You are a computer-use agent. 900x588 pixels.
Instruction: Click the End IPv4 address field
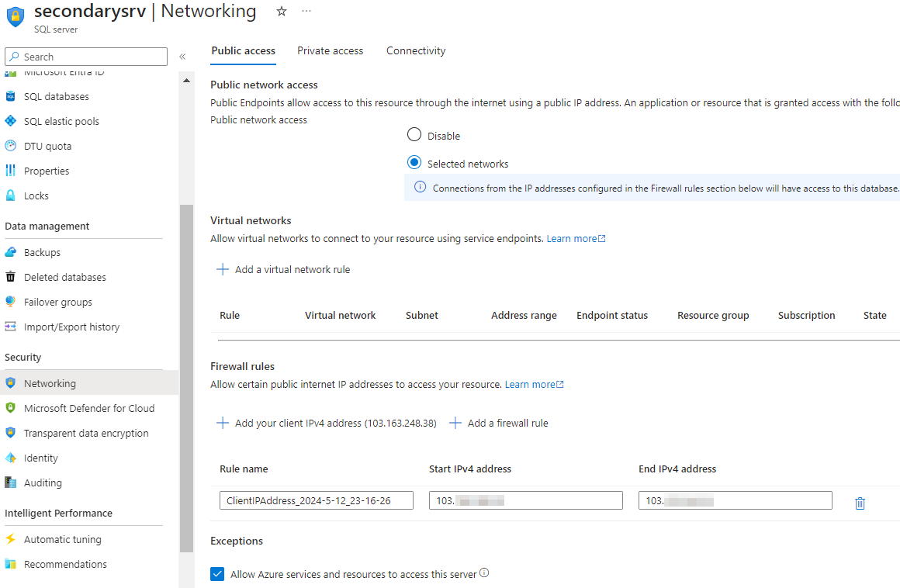[x=736, y=500]
